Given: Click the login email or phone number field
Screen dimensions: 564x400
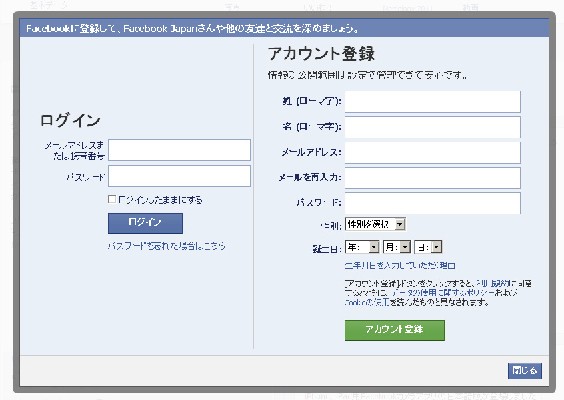Looking at the screenshot, I should pyautogui.click(x=179, y=150).
